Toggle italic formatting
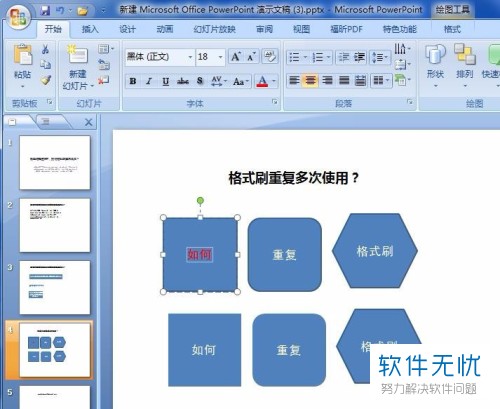Viewport: 500px width, 409px height. [149, 81]
